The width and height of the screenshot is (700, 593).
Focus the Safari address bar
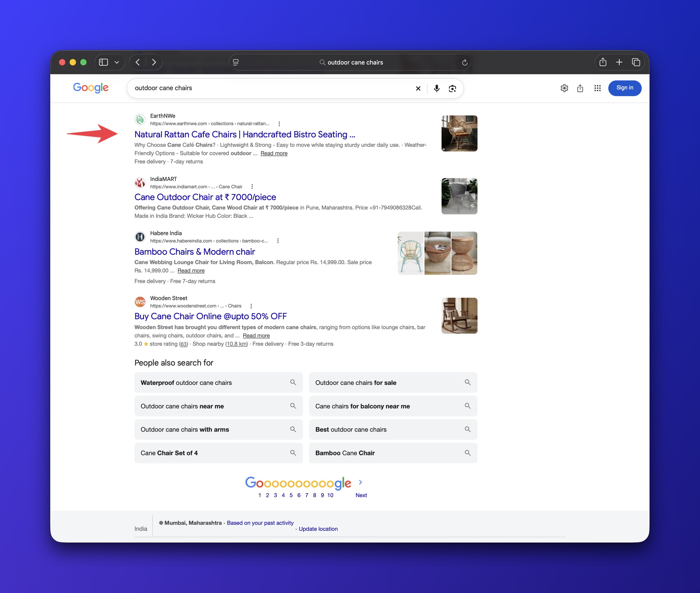pos(350,62)
